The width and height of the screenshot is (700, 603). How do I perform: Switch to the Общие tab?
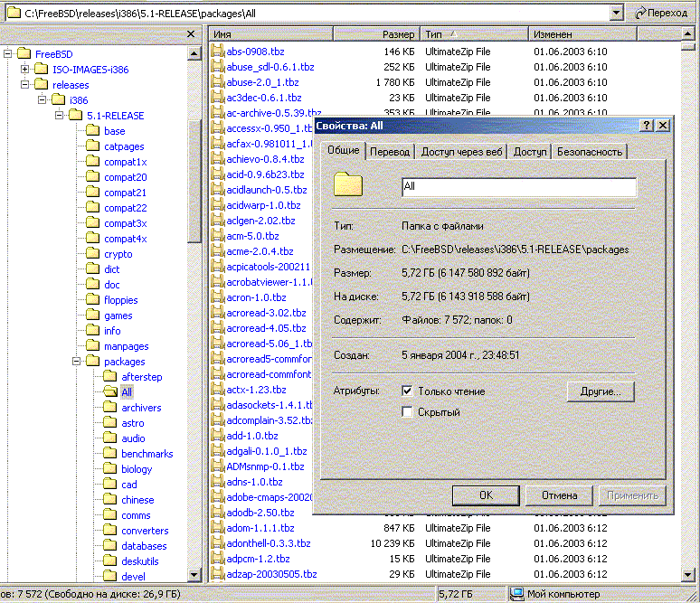[x=344, y=150]
